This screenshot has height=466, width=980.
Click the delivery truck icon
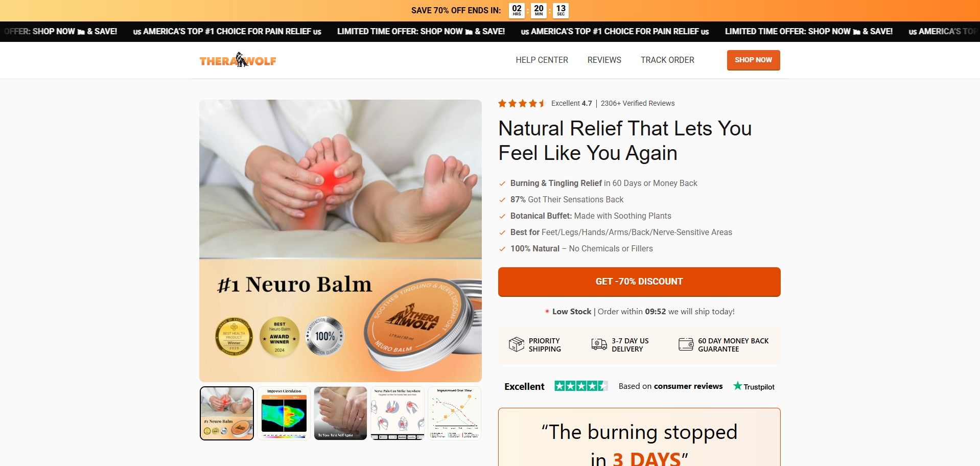click(599, 344)
